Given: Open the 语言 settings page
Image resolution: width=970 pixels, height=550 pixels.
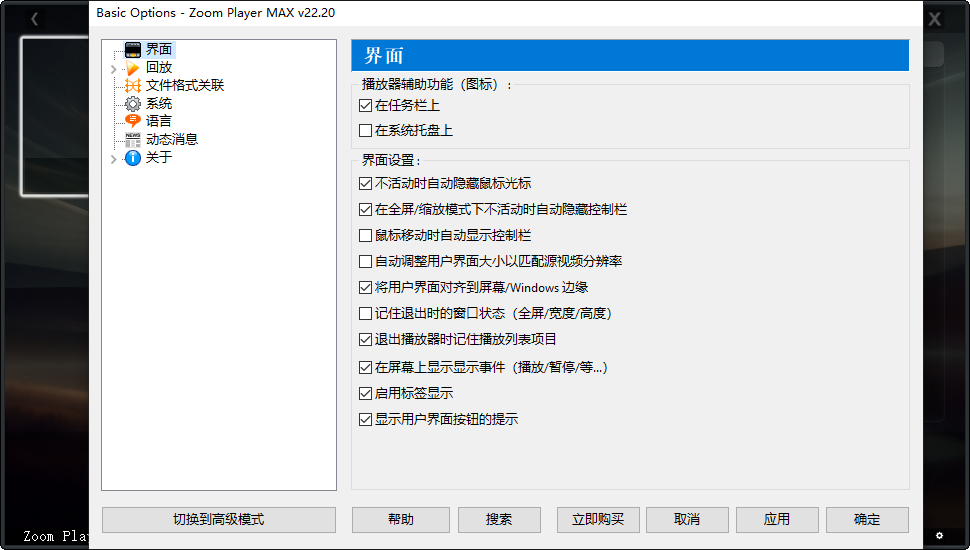Looking at the screenshot, I should pos(159,121).
